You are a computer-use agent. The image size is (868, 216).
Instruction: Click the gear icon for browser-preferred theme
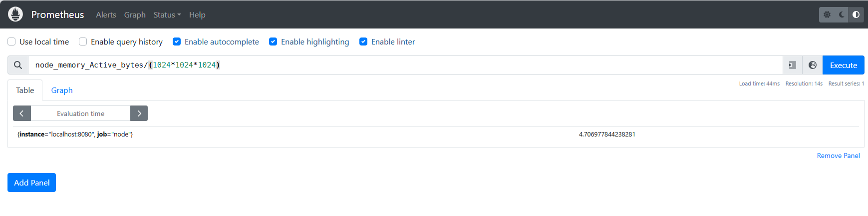(827, 14)
